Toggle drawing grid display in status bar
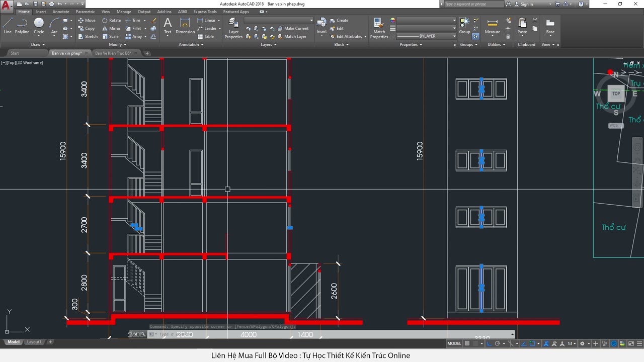 click(467, 344)
